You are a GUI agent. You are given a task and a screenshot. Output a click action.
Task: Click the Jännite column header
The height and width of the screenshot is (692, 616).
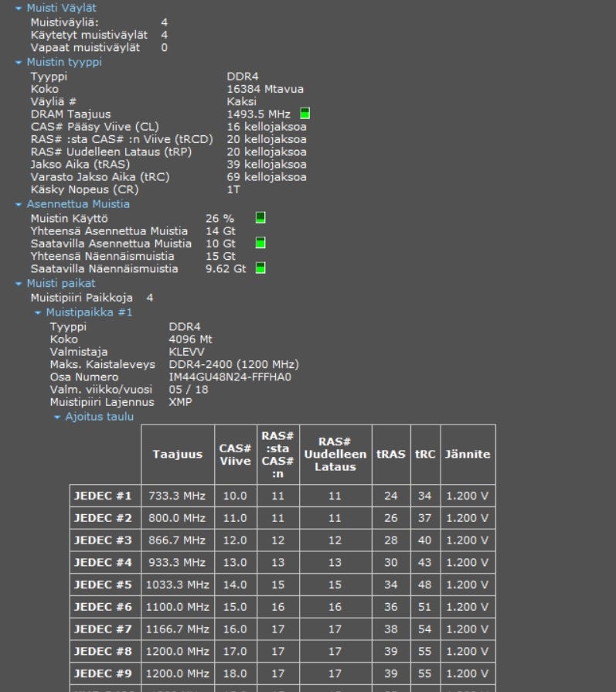[468, 455]
